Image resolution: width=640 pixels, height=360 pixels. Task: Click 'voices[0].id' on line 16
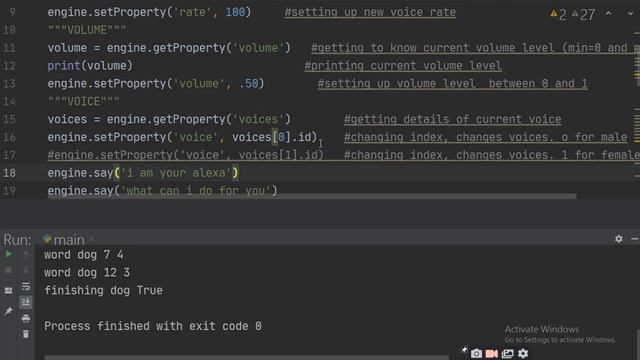coord(271,137)
